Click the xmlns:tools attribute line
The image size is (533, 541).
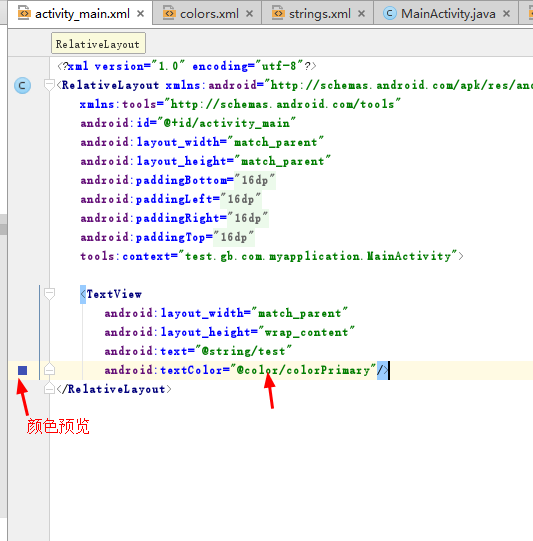click(240, 104)
